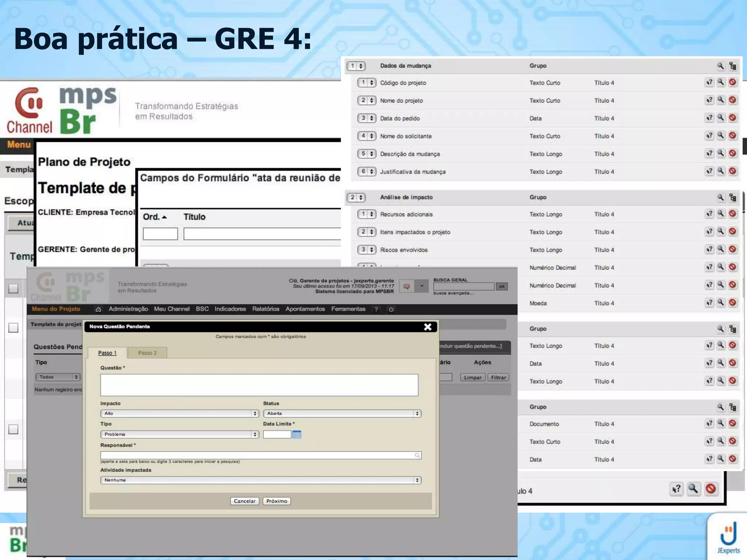Viewport: 747px width, 560px height.
Task: Click the power logout icon in navigation bar
Action: [x=391, y=309]
